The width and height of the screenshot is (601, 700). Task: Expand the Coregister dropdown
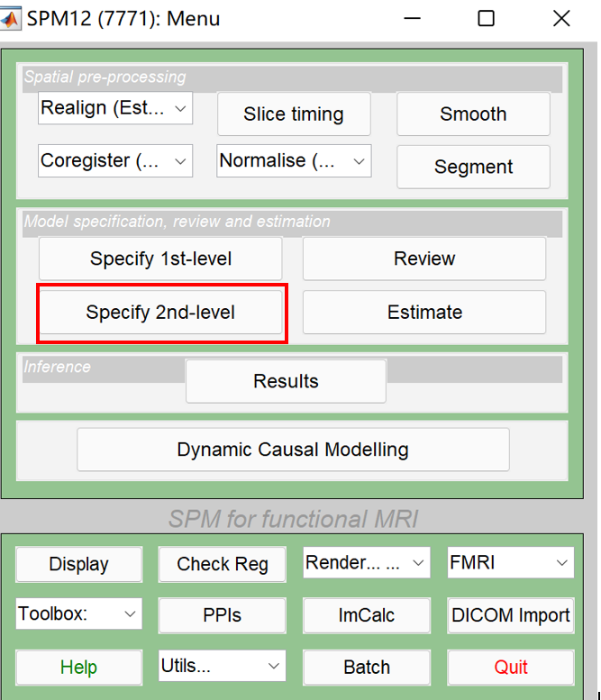(115, 160)
